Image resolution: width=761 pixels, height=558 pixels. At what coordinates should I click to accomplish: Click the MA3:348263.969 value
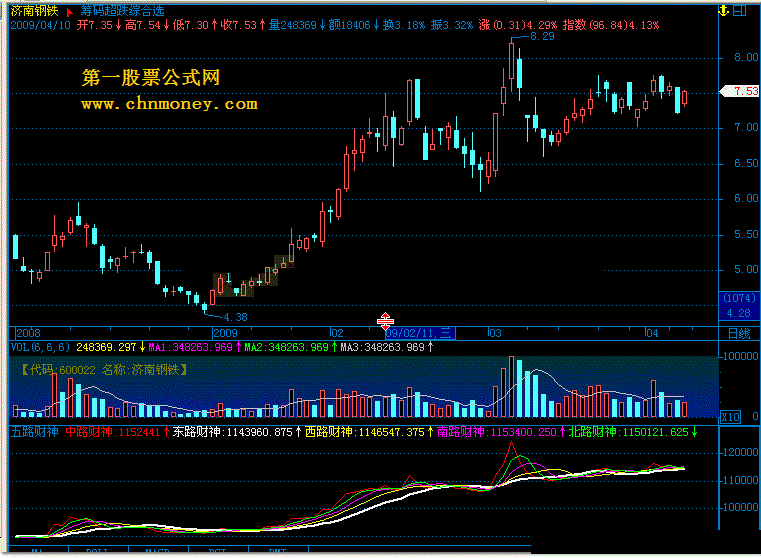pyautogui.click(x=382, y=347)
